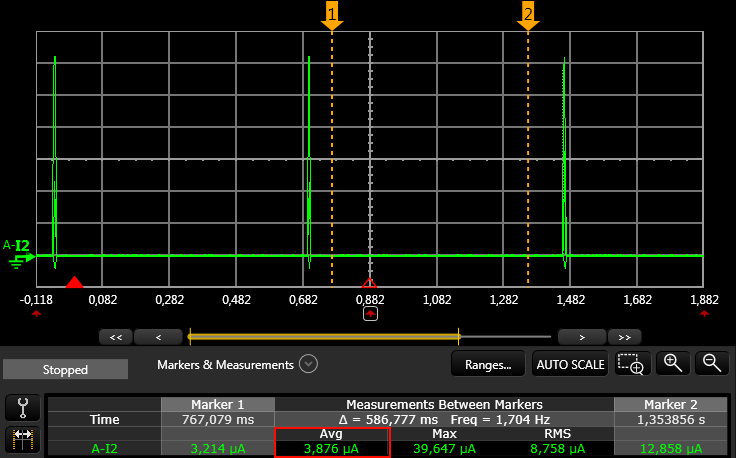The height and width of the screenshot is (458, 736).
Task: Click the solid red trigger triangle
Action: click(x=74, y=282)
